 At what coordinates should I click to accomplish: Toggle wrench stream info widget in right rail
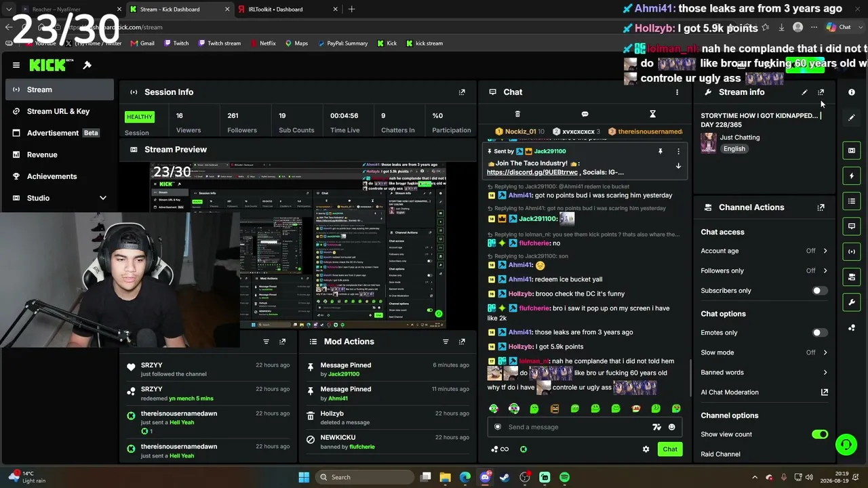tap(852, 302)
